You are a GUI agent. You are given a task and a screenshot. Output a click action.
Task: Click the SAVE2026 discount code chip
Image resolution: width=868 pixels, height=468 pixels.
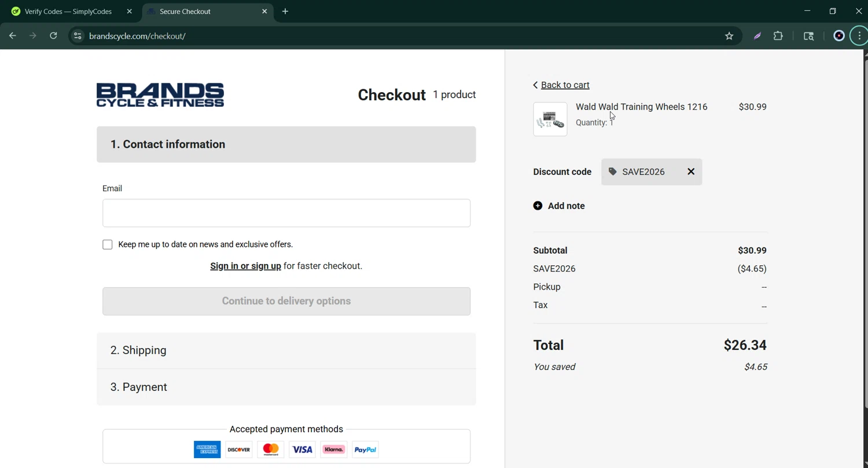[x=652, y=171]
